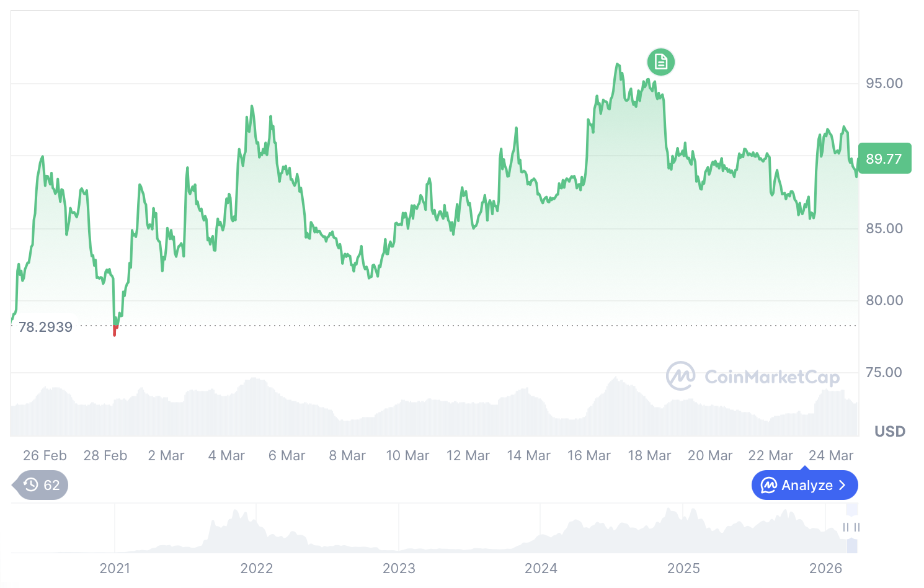The image size is (924, 588).
Task: Click the CoinMarketCap watermark logo icon
Action: point(680,376)
